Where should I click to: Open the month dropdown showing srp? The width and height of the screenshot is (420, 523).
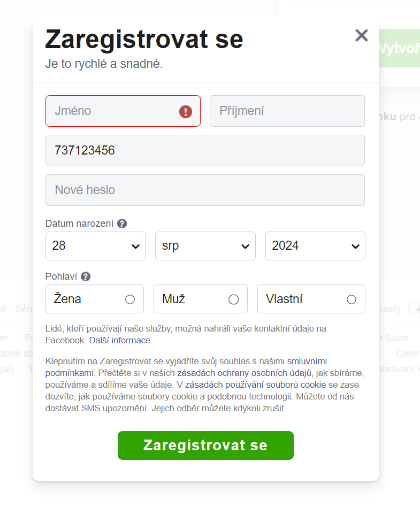point(205,246)
